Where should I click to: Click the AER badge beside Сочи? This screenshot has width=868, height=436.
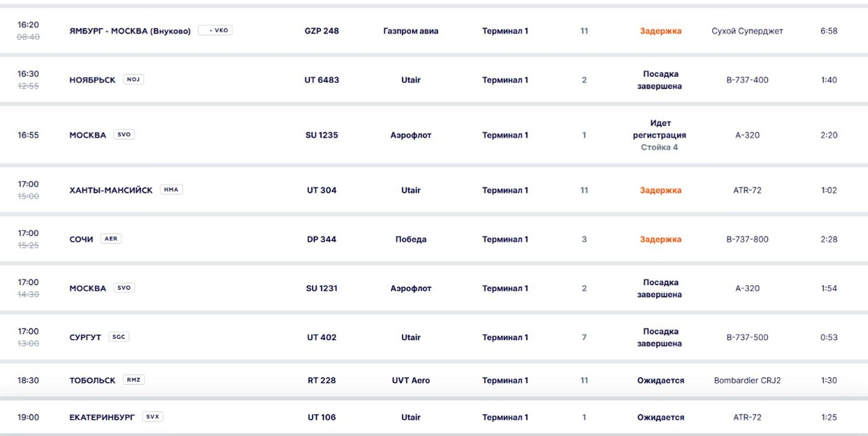pos(111,239)
